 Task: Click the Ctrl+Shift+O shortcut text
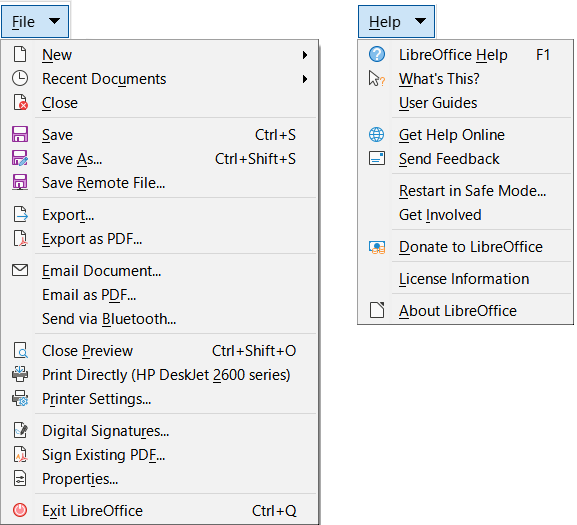(254, 351)
